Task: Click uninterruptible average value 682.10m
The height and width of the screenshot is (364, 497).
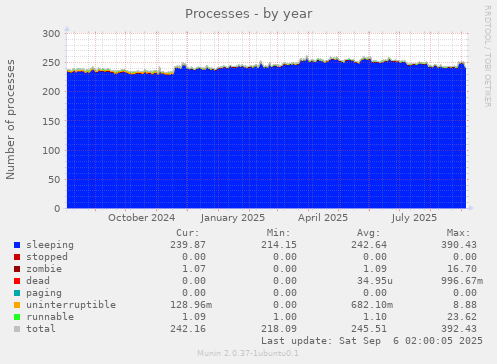Action: click(x=372, y=305)
